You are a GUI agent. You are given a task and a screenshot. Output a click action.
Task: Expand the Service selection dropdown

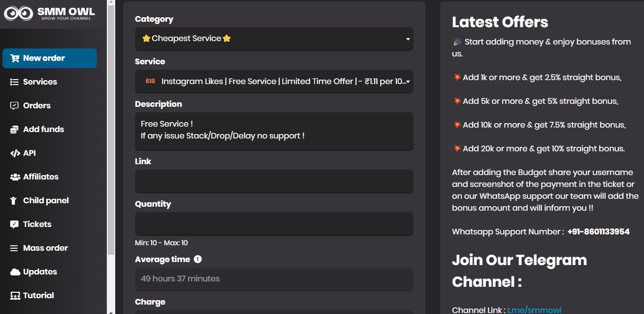pyautogui.click(x=274, y=81)
